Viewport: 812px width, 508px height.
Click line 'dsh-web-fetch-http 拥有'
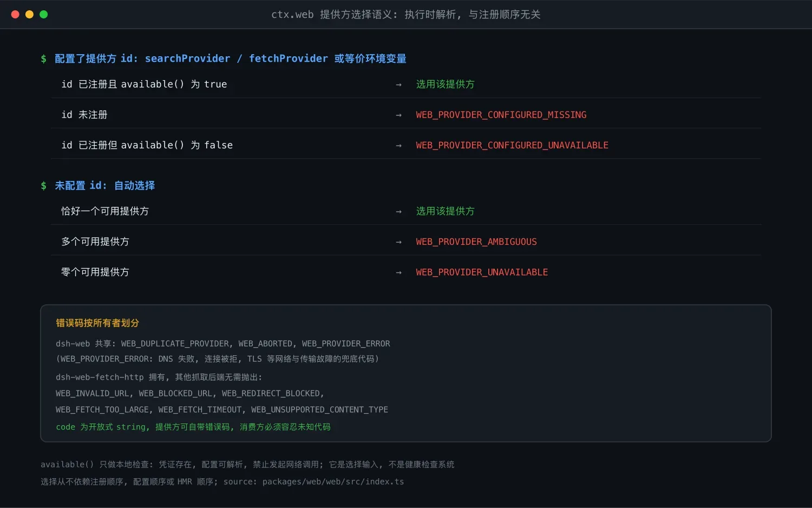pyautogui.click(x=159, y=377)
